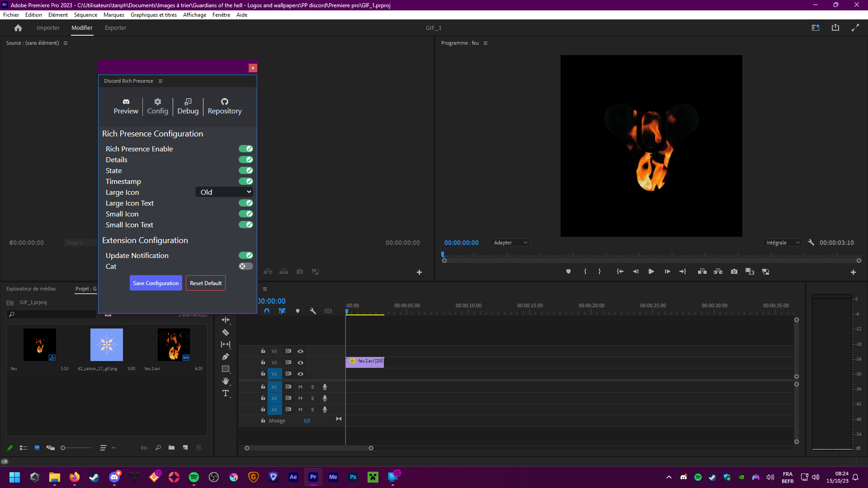Open the Large Icon dropdown set to Old
This screenshot has width=868, height=488.
pyautogui.click(x=225, y=192)
